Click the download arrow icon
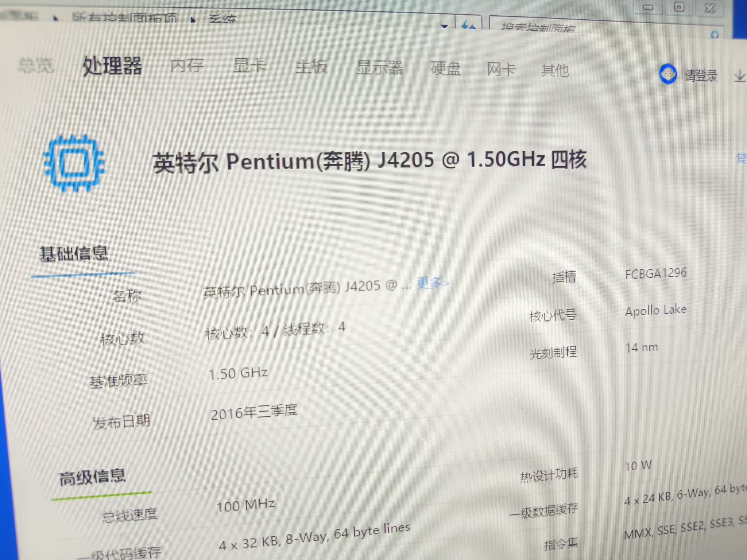The image size is (747, 560). pyautogui.click(x=740, y=76)
